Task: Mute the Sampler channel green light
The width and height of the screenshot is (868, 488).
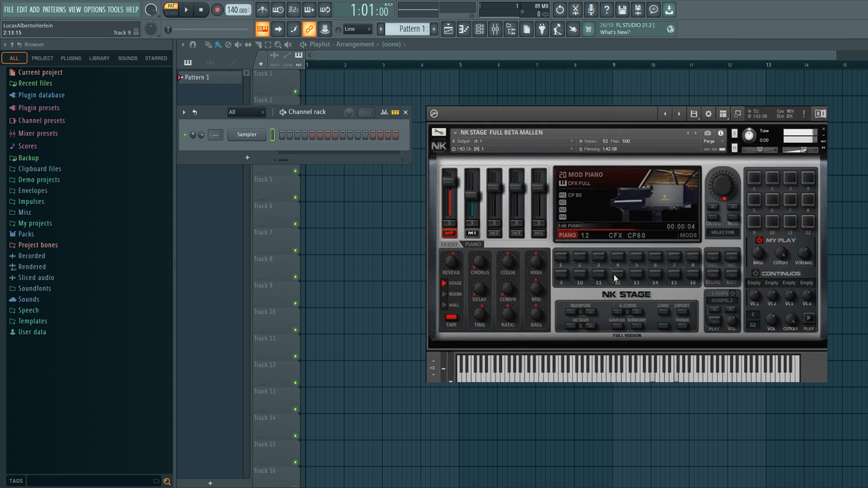Action: [185, 135]
